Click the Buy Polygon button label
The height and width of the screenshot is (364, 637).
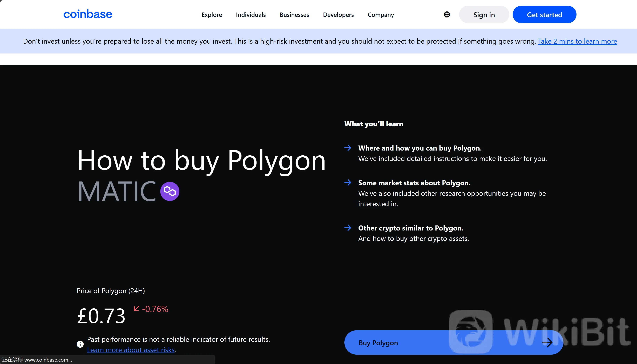(x=378, y=343)
